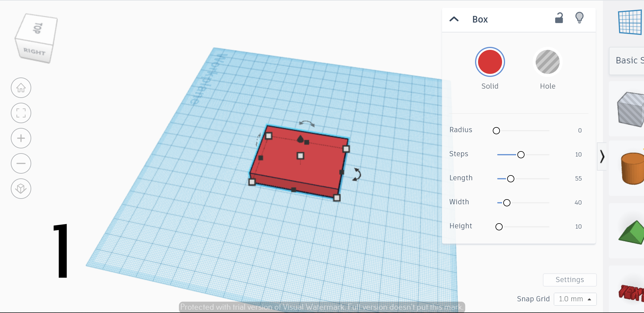Click the box's back edge midpoint handle
The height and width of the screenshot is (313, 644).
(306, 142)
